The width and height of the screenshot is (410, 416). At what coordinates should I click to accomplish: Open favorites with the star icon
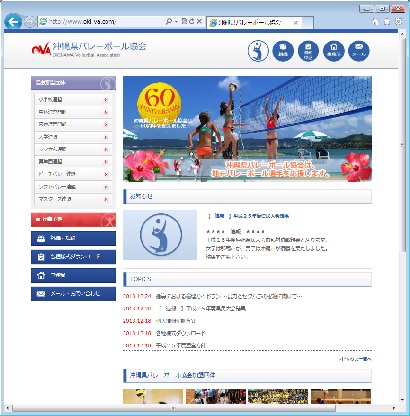coord(387,22)
